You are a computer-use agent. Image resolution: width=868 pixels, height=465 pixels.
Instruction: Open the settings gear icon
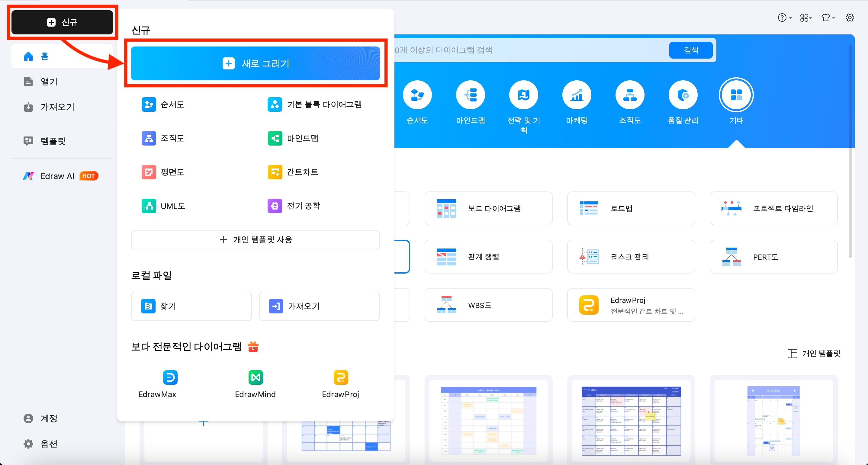point(850,18)
